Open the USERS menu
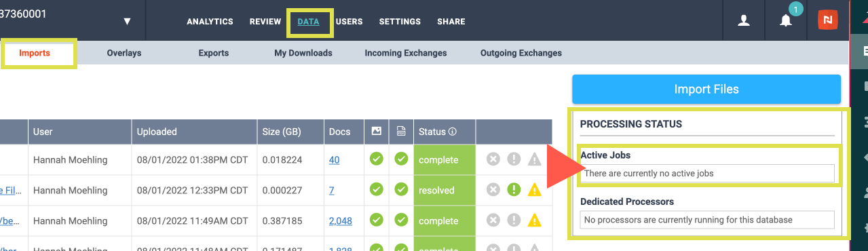 tap(349, 22)
